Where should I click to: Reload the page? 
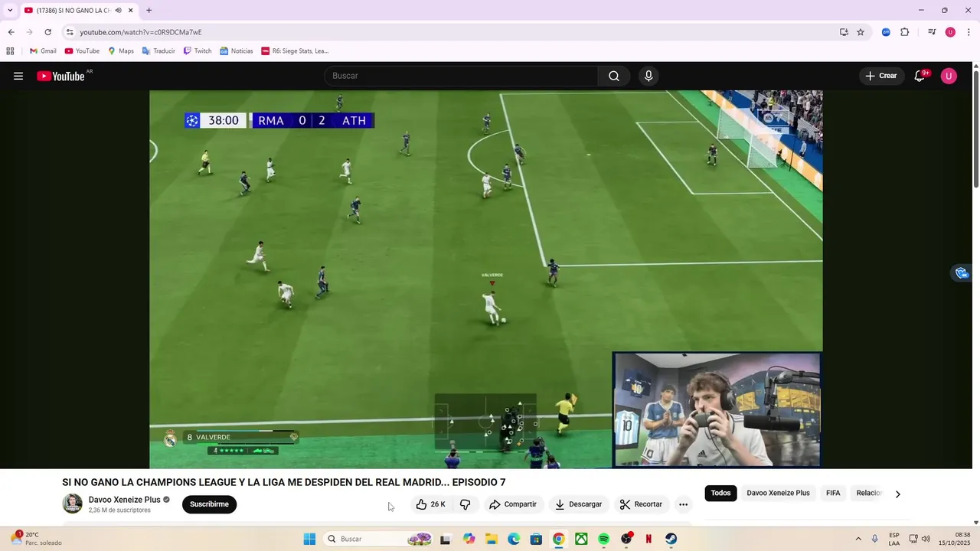pyautogui.click(x=47, y=32)
